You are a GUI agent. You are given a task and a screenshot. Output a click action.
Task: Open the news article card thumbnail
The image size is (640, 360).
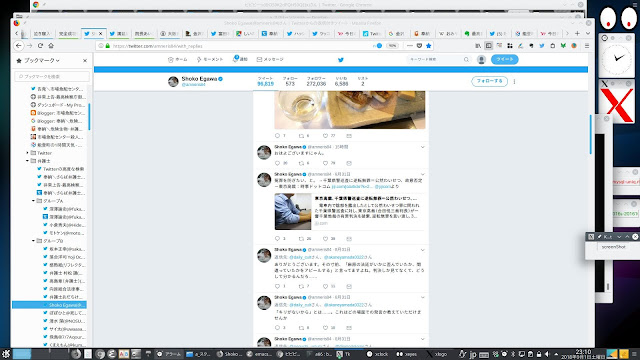point(293,211)
